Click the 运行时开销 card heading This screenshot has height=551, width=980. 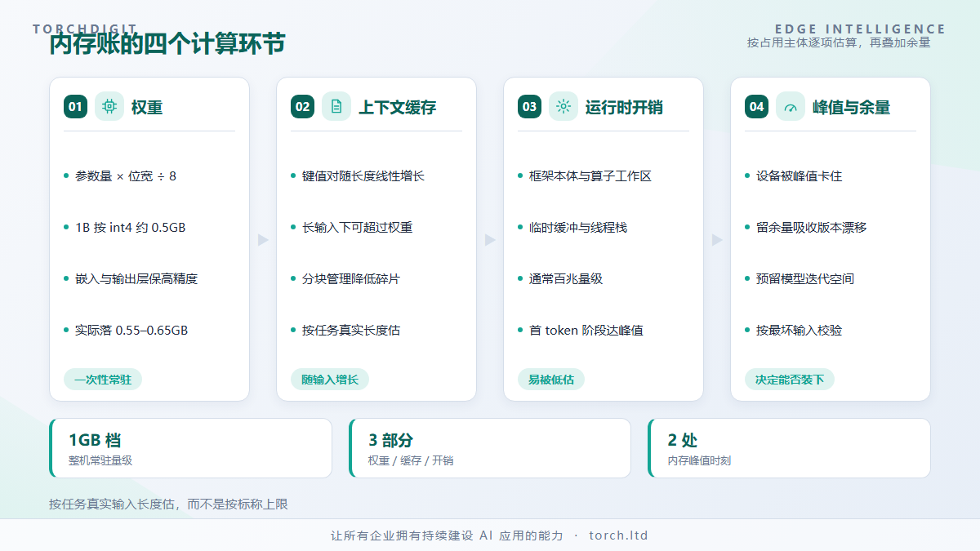click(x=624, y=107)
